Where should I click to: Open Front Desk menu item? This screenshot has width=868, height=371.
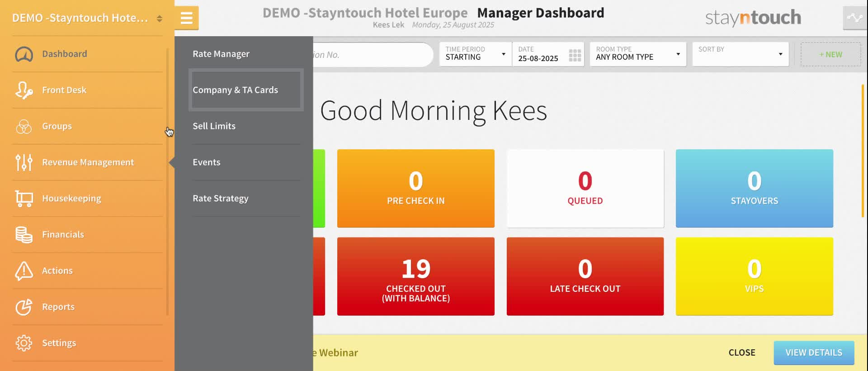pos(87,90)
